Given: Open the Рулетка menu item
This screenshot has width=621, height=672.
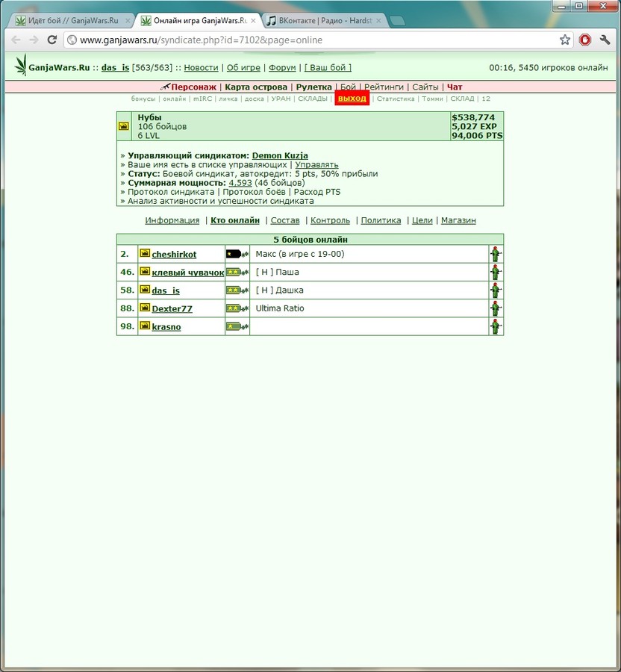Looking at the screenshot, I should (x=314, y=87).
